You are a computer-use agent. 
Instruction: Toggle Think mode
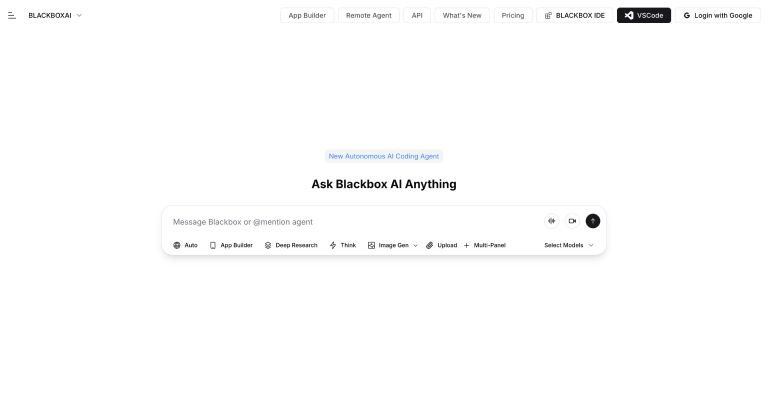(x=343, y=245)
